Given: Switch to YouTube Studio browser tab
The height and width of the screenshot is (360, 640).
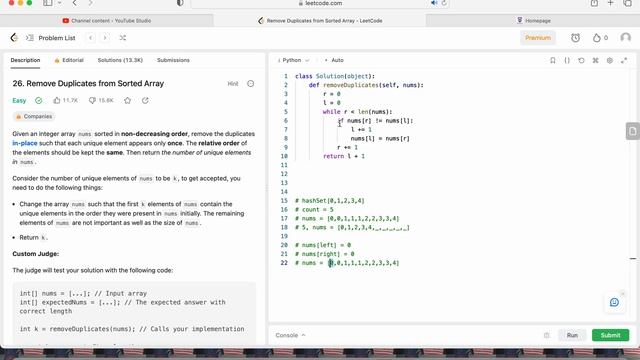Looking at the screenshot, I should pyautogui.click(x=107, y=20).
